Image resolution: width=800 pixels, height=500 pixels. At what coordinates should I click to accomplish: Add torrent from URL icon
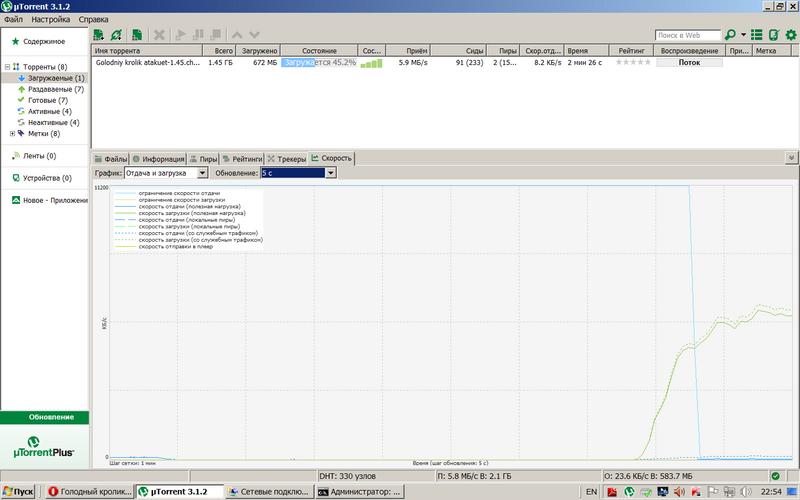coord(117,35)
